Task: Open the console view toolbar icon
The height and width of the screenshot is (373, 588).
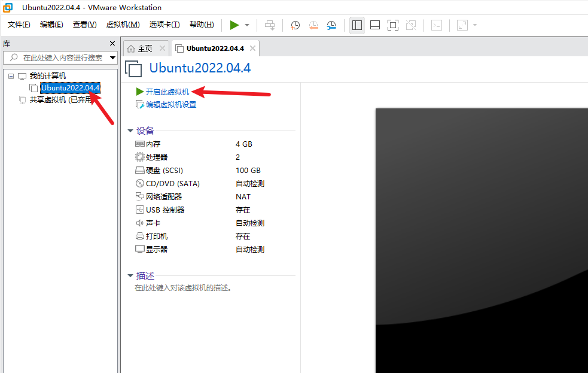Action: [x=437, y=25]
